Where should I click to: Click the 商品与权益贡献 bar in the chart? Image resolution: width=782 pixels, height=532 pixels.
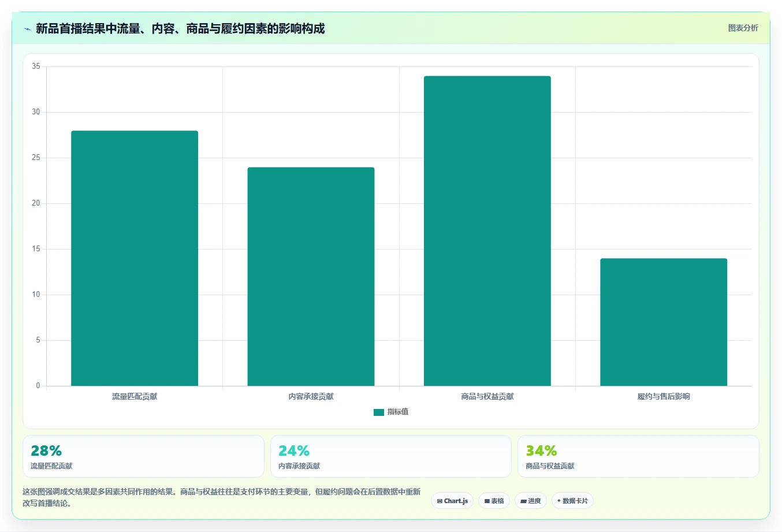pos(487,231)
